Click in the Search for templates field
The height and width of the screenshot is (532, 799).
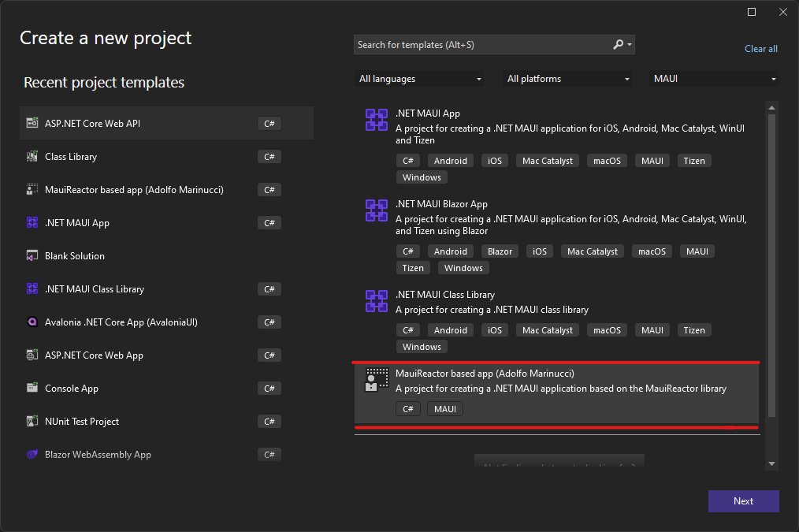coord(481,45)
